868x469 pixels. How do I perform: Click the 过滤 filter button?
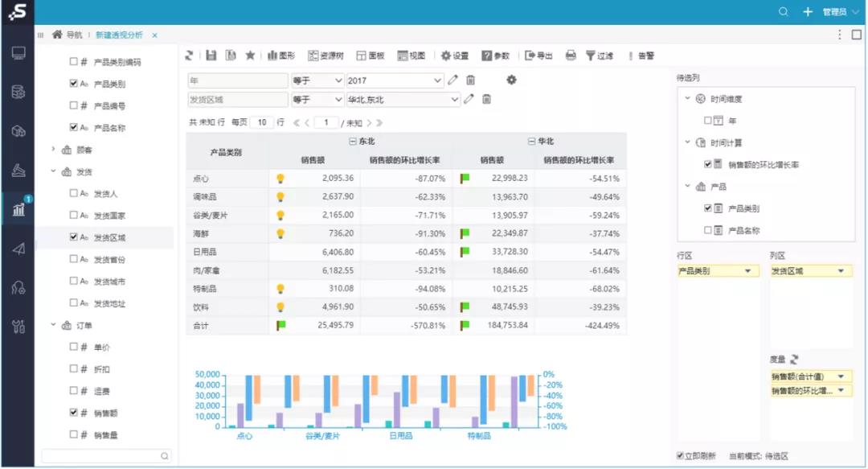click(600, 56)
